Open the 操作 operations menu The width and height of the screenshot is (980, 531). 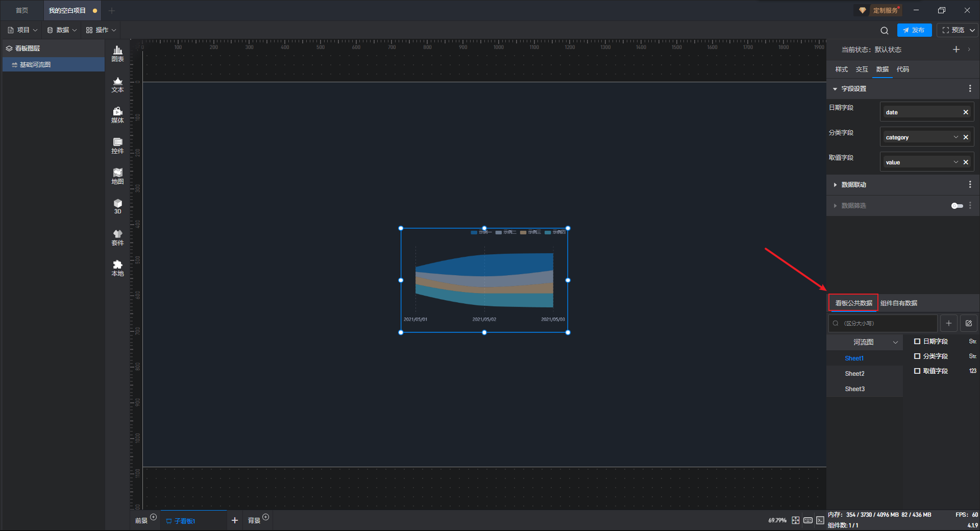click(102, 30)
